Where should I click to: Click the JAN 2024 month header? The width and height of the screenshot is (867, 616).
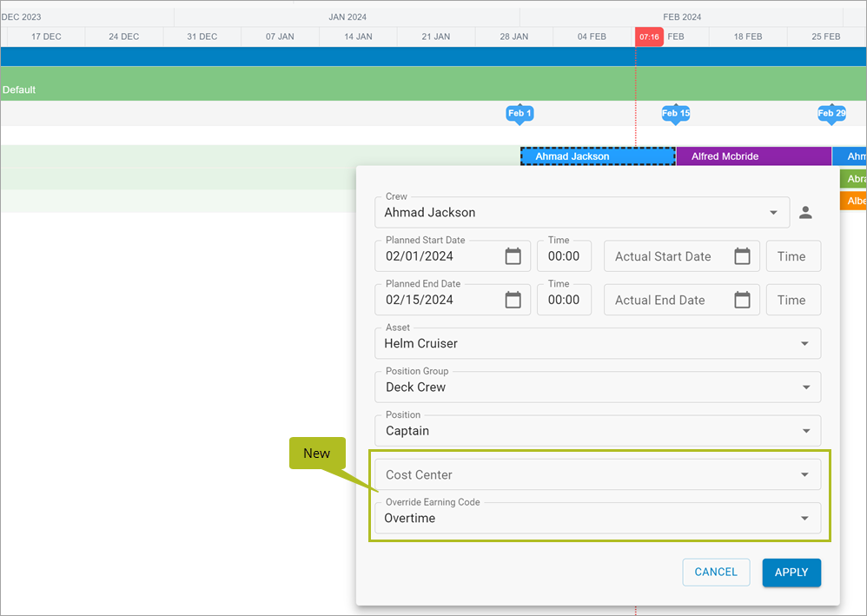pyautogui.click(x=347, y=17)
